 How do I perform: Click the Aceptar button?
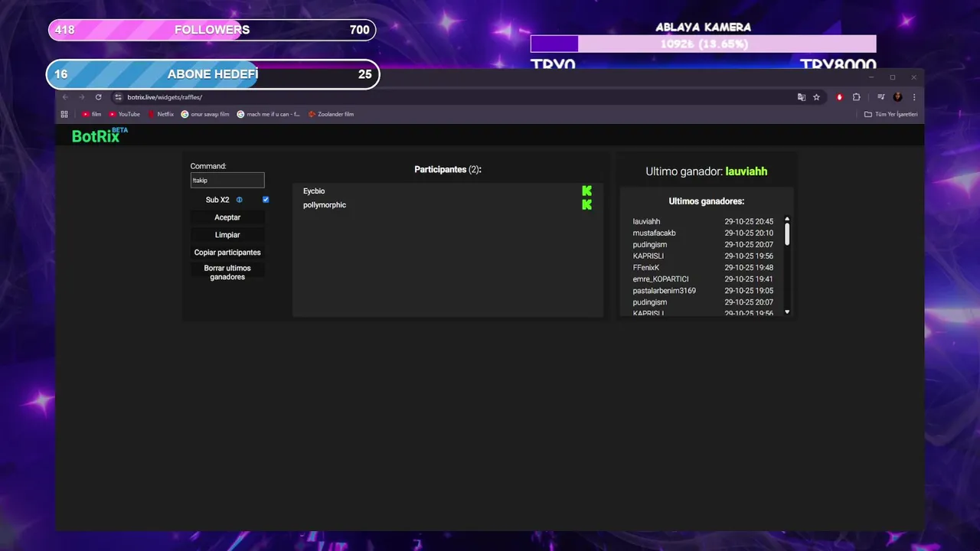tap(227, 217)
